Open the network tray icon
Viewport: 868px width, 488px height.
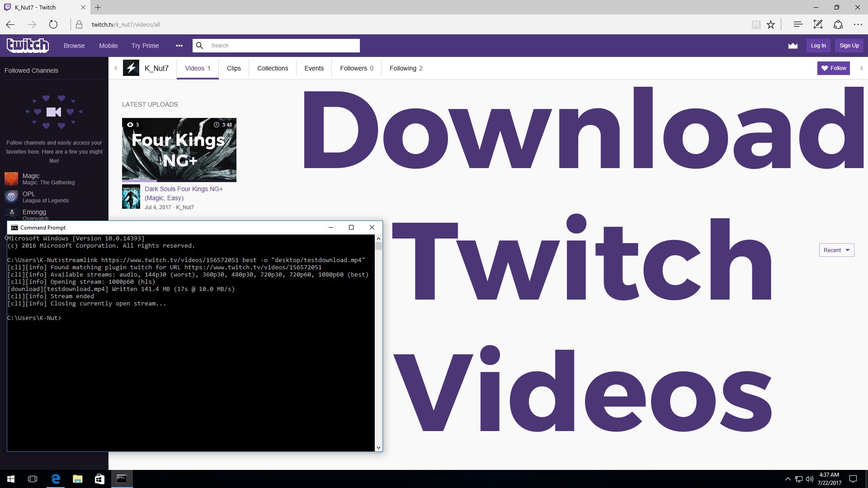[x=799, y=479]
